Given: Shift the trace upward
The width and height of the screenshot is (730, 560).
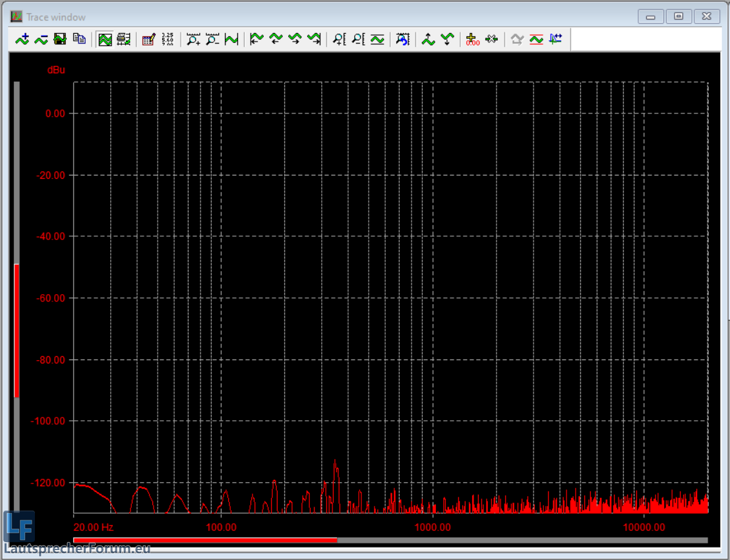Looking at the screenshot, I should click(x=428, y=40).
